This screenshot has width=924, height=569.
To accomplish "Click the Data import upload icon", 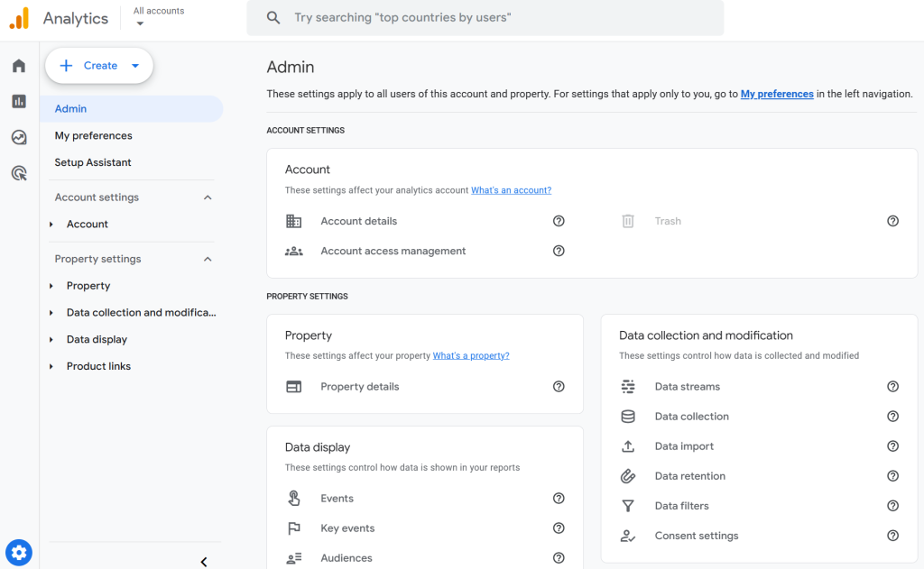I will point(628,446).
